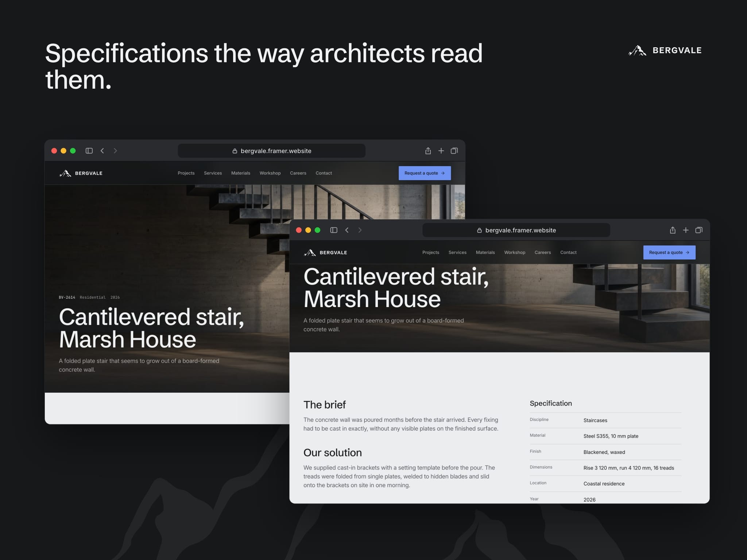
Task: Click Request a quote in front window
Action: (x=669, y=252)
